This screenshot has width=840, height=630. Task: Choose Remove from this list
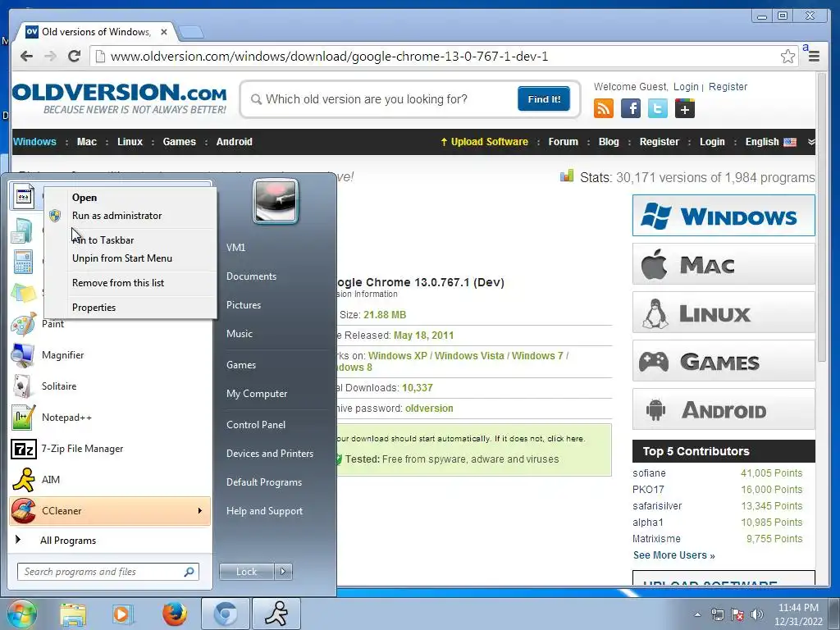coord(130,283)
